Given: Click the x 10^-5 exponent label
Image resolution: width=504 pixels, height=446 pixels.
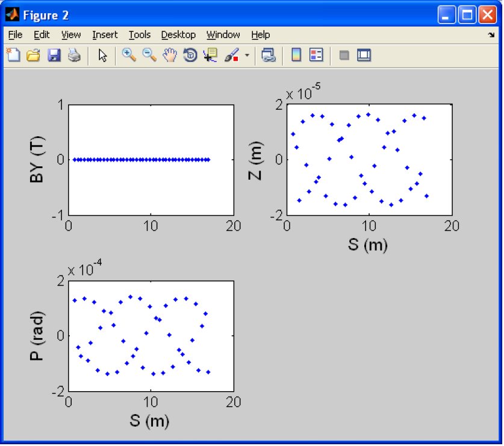Looking at the screenshot, I should (303, 92).
